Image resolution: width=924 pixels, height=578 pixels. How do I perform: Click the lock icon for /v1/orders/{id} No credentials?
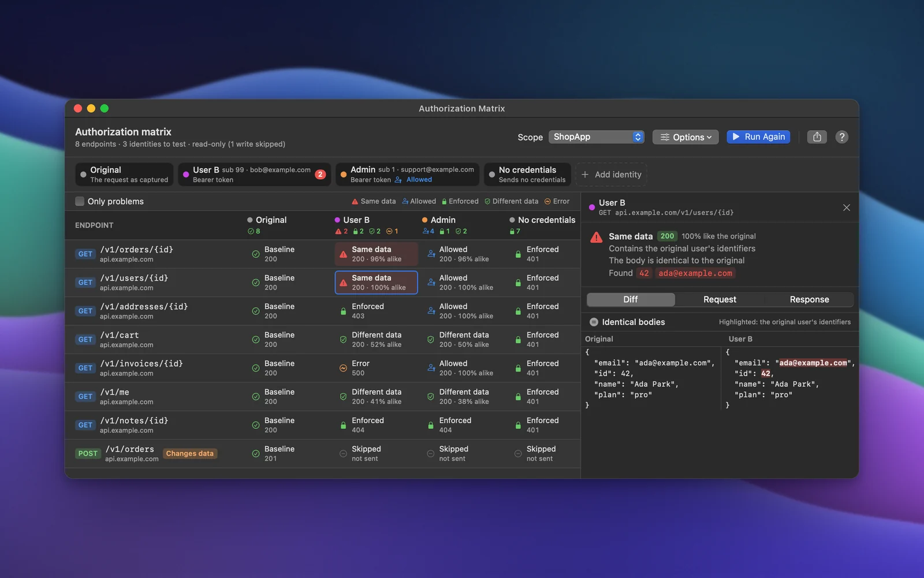518,254
